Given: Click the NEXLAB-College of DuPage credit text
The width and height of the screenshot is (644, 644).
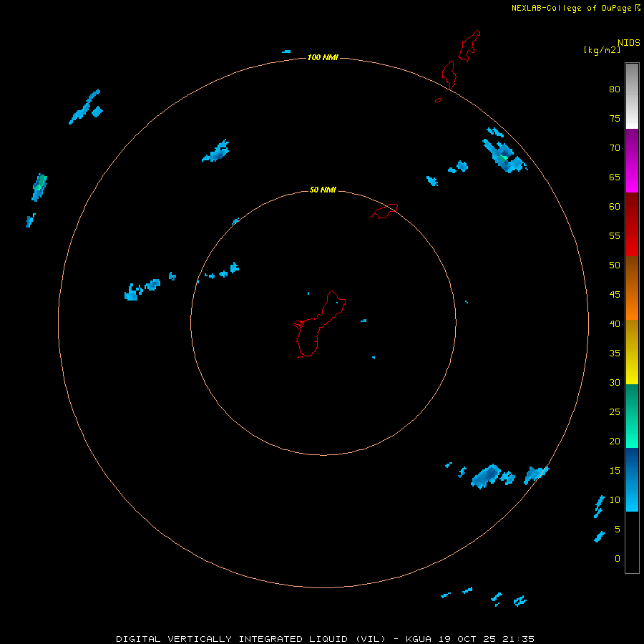Looking at the screenshot, I should tap(572, 8).
